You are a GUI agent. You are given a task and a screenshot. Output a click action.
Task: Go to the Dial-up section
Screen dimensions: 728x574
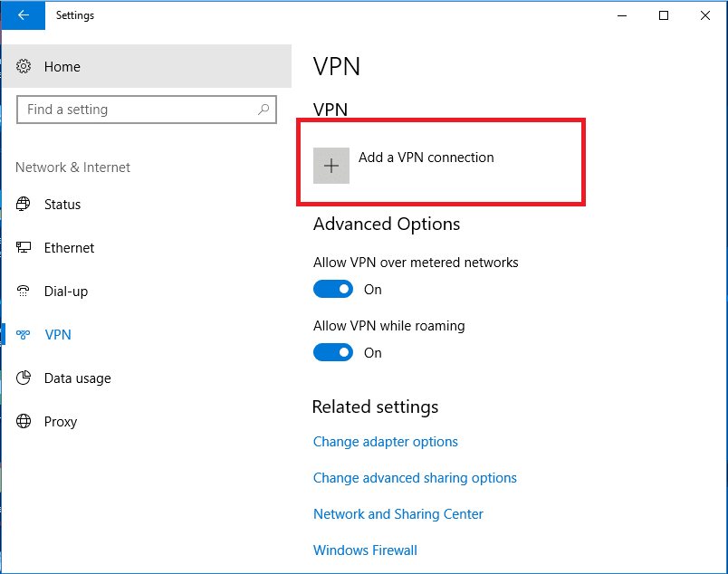coord(66,292)
